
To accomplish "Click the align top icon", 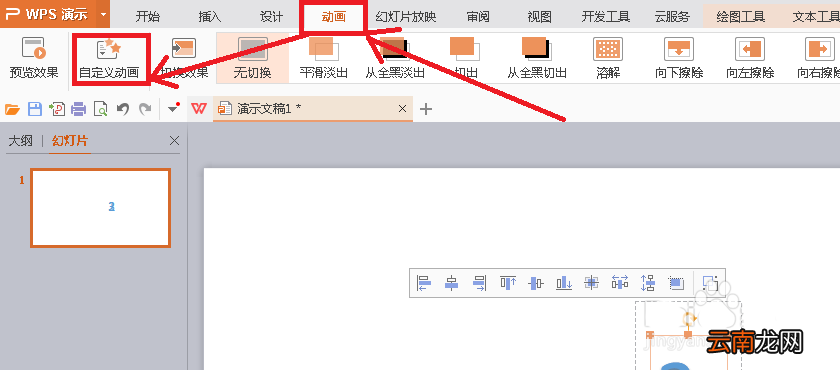I will tap(508, 283).
